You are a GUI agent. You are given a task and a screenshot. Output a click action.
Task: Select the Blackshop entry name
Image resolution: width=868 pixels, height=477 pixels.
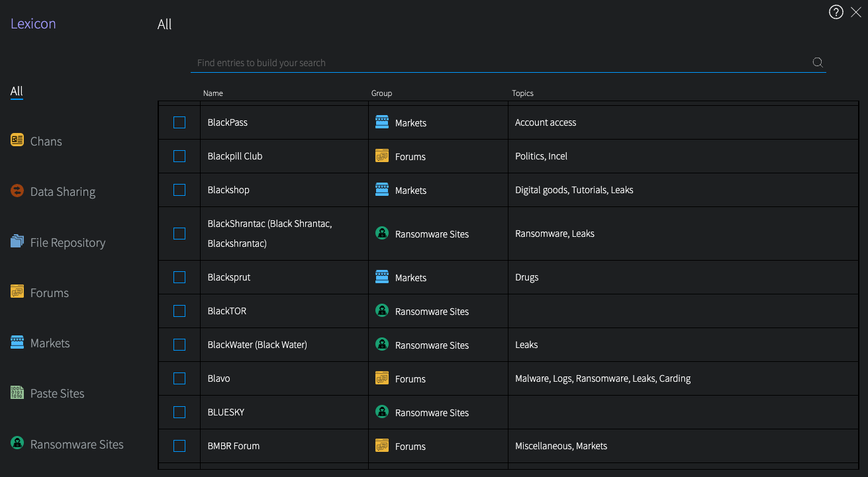(228, 190)
